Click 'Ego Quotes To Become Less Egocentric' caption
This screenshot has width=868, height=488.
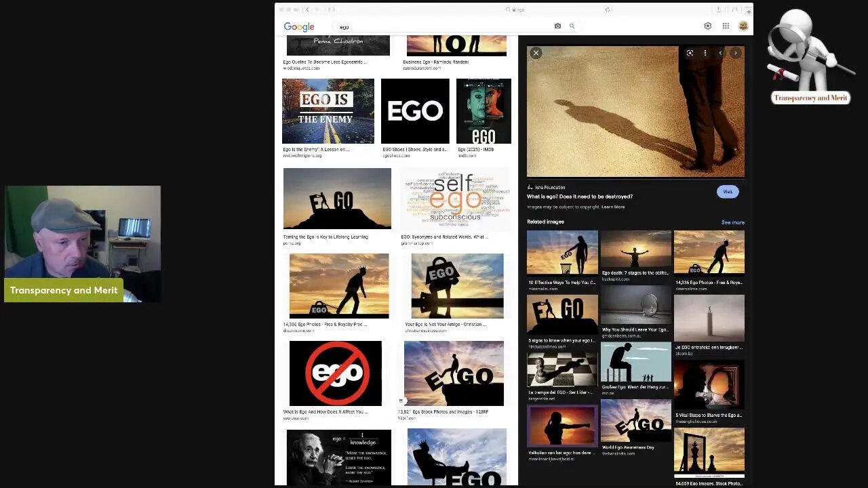pyautogui.click(x=325, y=62)
